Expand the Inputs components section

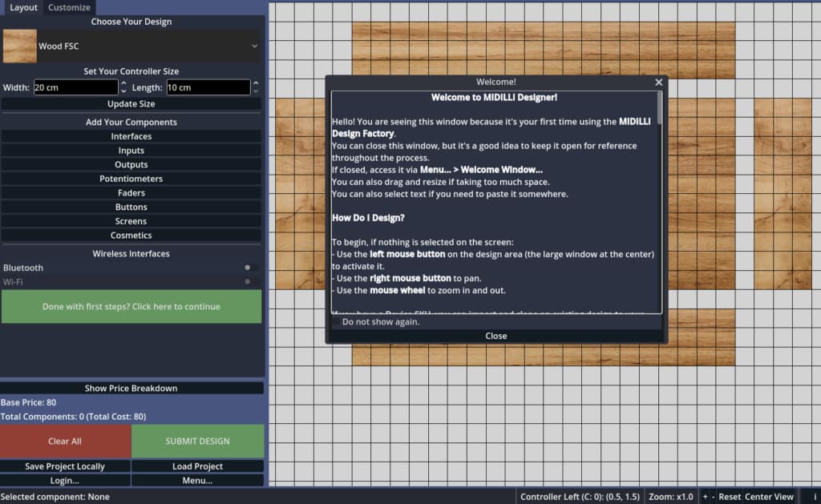click(x=131, y=150)
